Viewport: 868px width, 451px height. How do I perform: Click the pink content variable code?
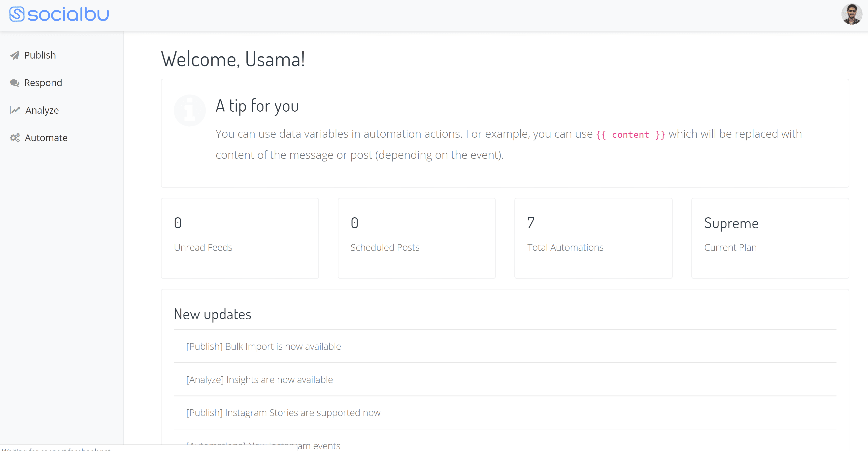[x=631, y=135]
